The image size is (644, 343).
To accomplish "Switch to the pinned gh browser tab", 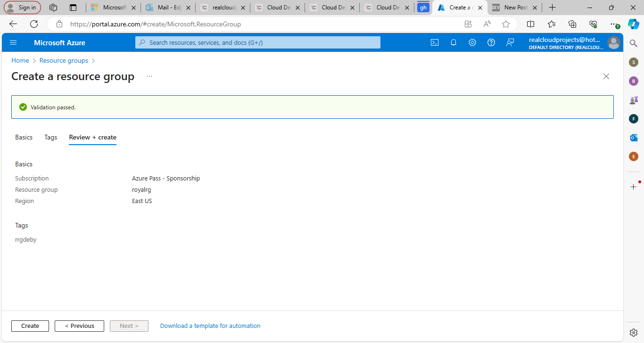I will (x=423, y=8).
